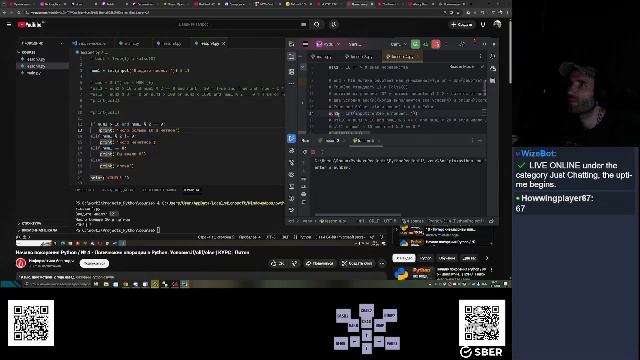Click the green Run button in PyCharm
The image size is (640, 360).
point(415,44)
